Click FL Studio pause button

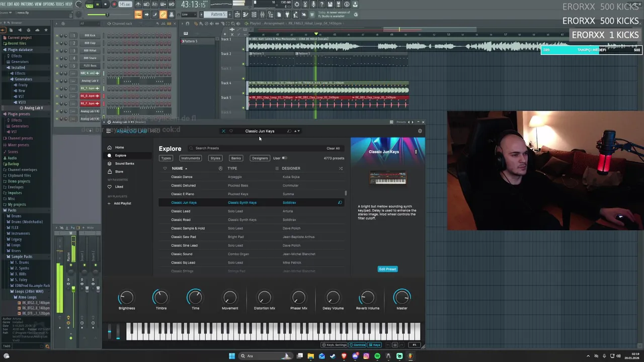[x=97, y=5]
